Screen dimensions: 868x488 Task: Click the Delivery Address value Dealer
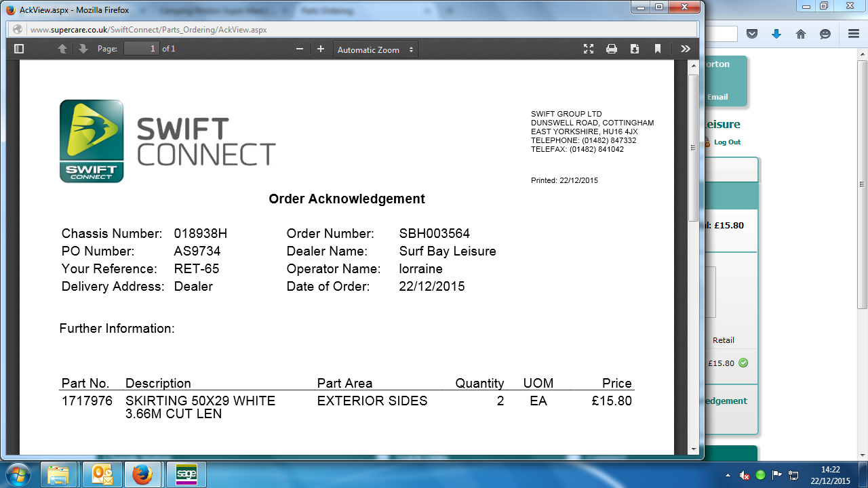[193, 287]
